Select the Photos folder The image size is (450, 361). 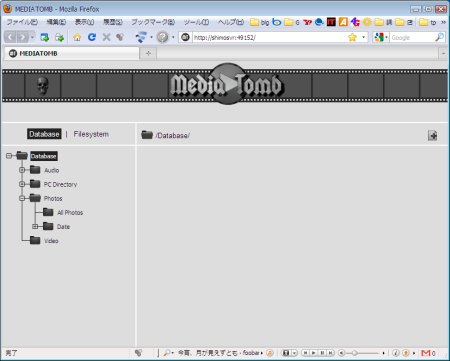point(53,198)
